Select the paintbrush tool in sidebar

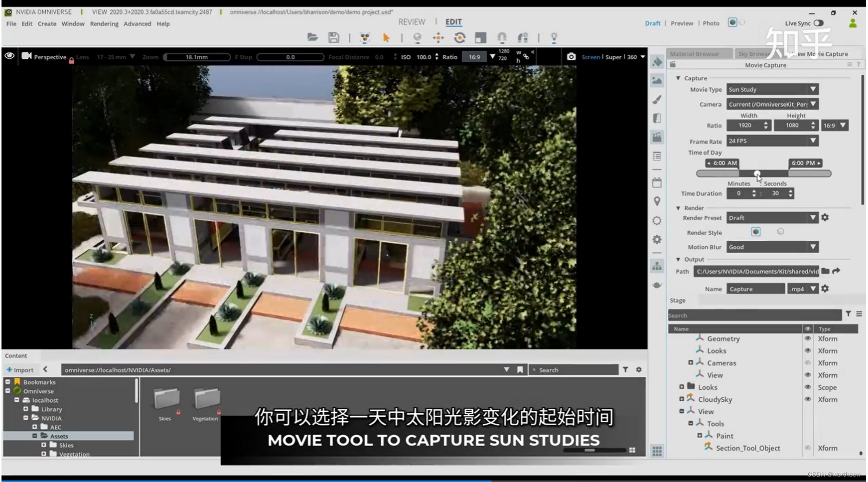[x=657, y=99]
